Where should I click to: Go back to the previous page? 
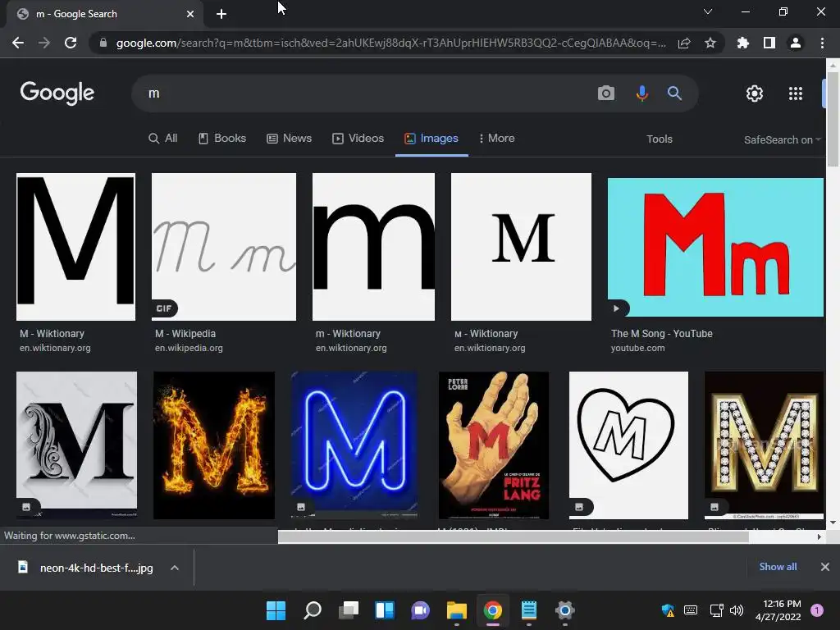[x=18, y=43]
